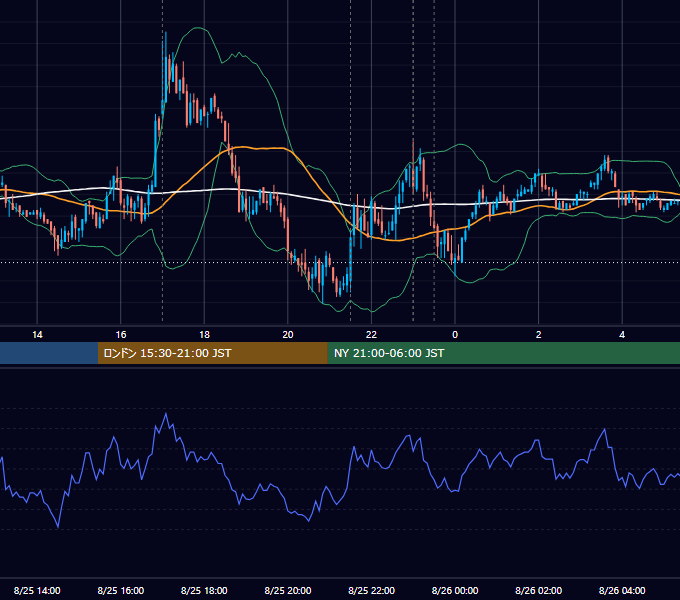Image resolution: width=680 pixels, height=600 pixels.
Task: Click the '8/26 00:00' label on indicator axis
Action: coord(455,590)
